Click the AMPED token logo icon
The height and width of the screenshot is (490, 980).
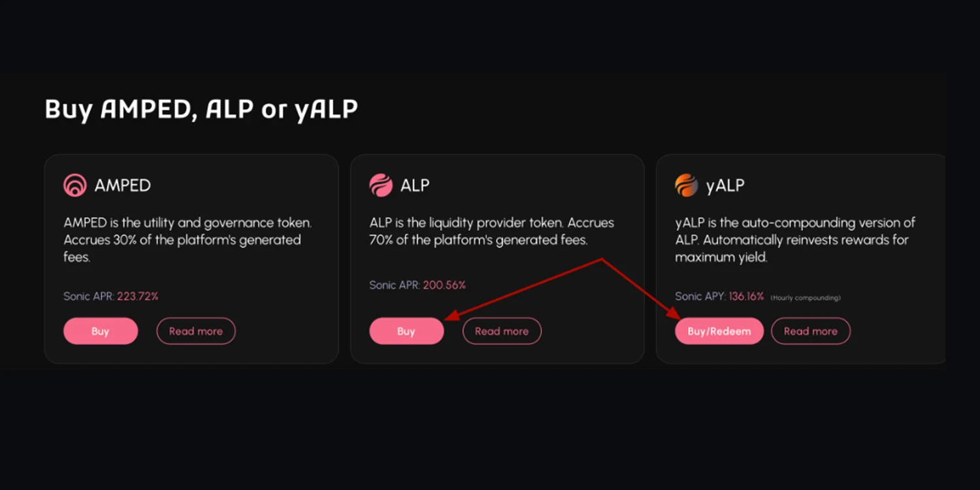click(x=75, y=186)
